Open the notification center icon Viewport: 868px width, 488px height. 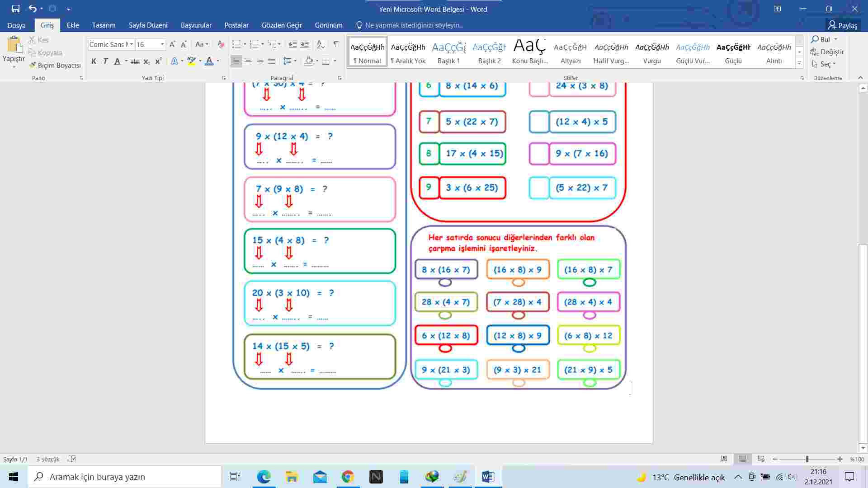[x=849, y=477]
